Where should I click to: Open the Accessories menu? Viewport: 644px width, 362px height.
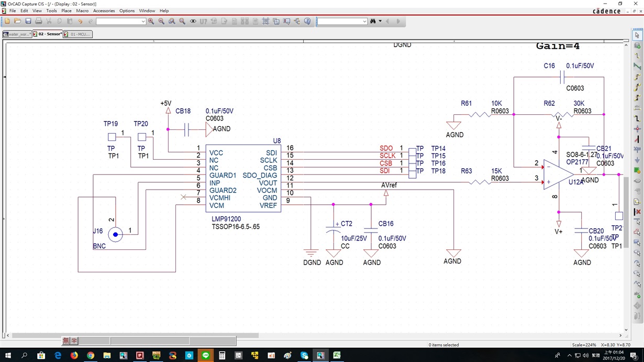(x=104, y=10)
